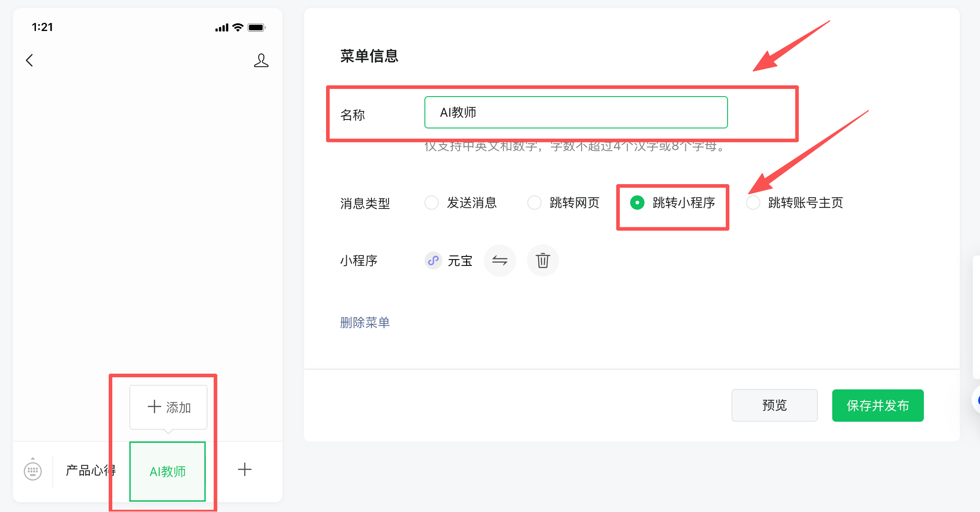Click the back arrow in phone preview
980x512 pixels.
click(x=30, y=60)
